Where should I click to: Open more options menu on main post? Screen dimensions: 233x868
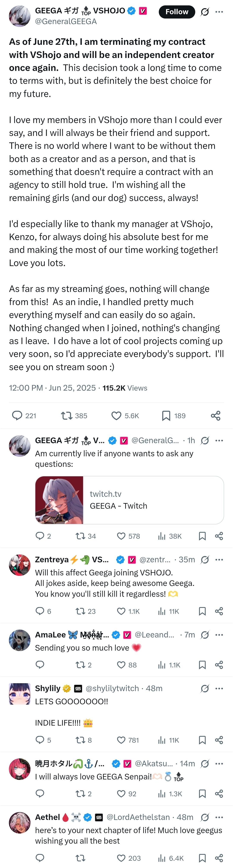coord(219,12)
